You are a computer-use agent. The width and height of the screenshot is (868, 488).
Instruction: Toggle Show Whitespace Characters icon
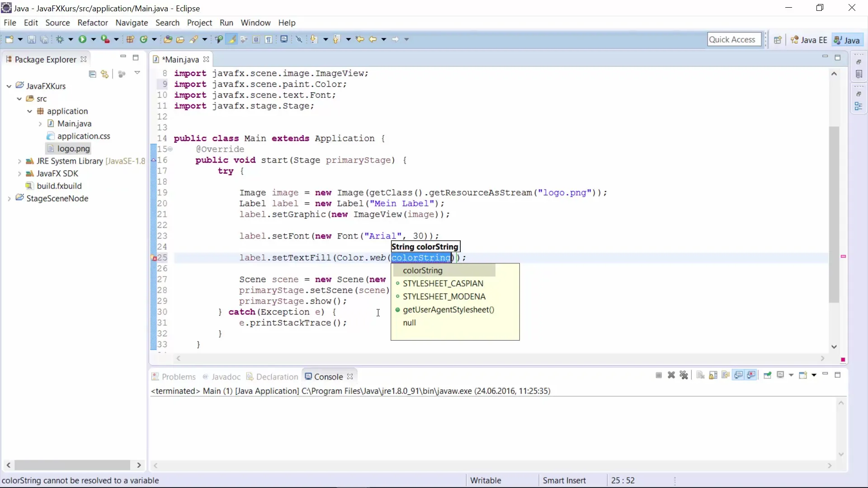pyautogui.click(x=269, y=40)
